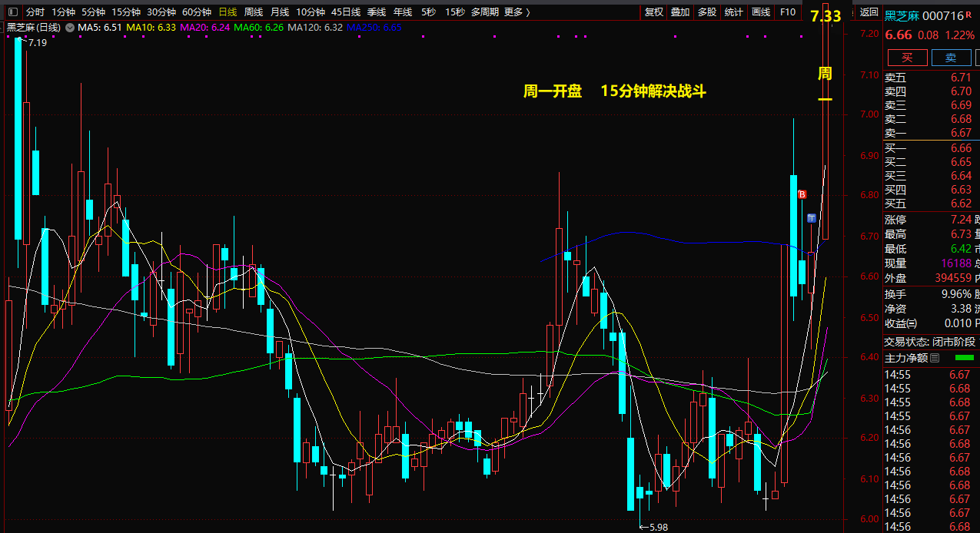Click the 卖五 price 6.71
This screenshot has width=980, height=533.
(x=961, y=78)
